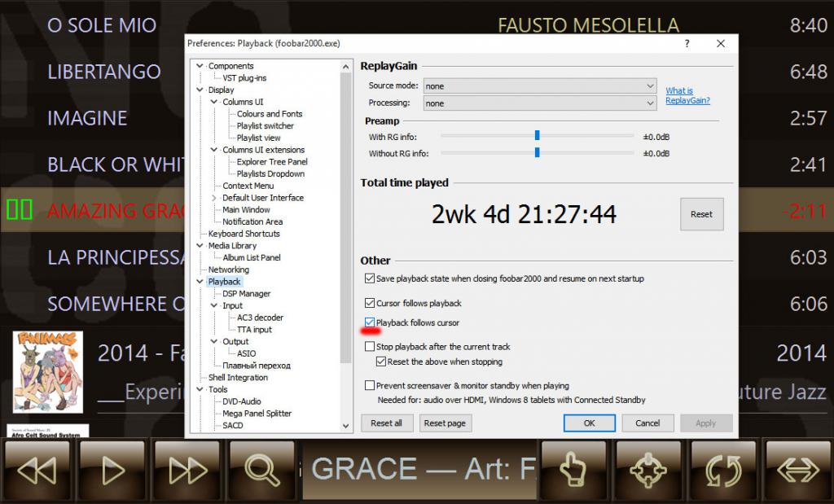834x504 pixels.
Task: Click the double-headed horizontal arrow icon
Action: [x=798, y=470]
